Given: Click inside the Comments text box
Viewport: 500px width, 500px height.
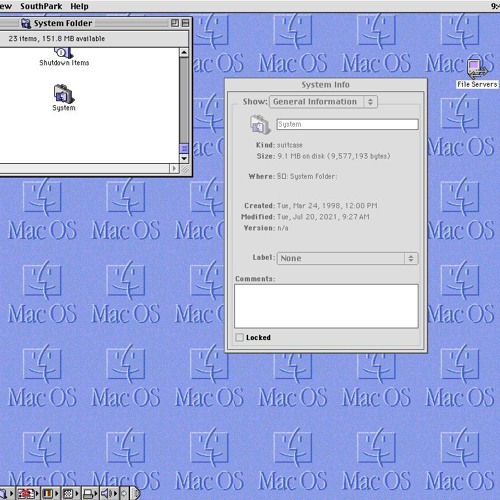Looking at the screenshot, I should click(326, 306).
